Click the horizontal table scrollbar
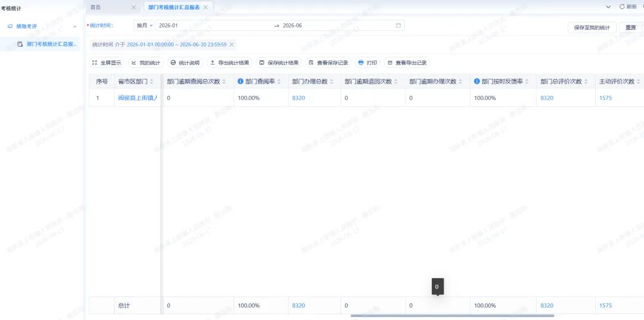644x320 pixels. 452,316
